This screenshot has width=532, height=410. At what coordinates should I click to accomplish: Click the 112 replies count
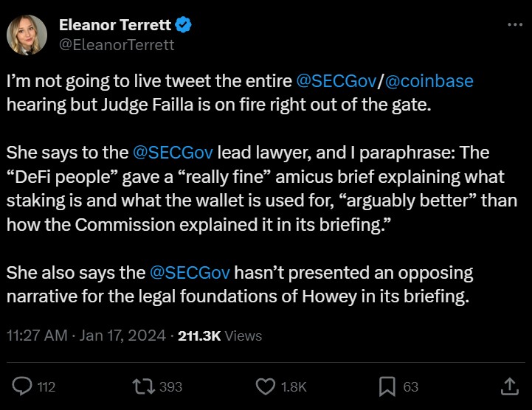[46, 386]
